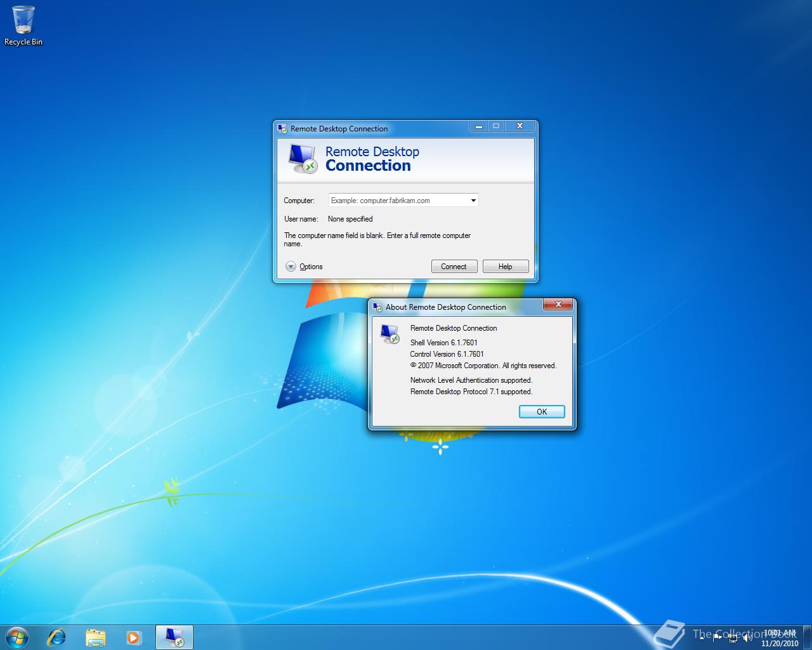
Task: Click the 'computer name field is blank' message
Action: point(377,239)
